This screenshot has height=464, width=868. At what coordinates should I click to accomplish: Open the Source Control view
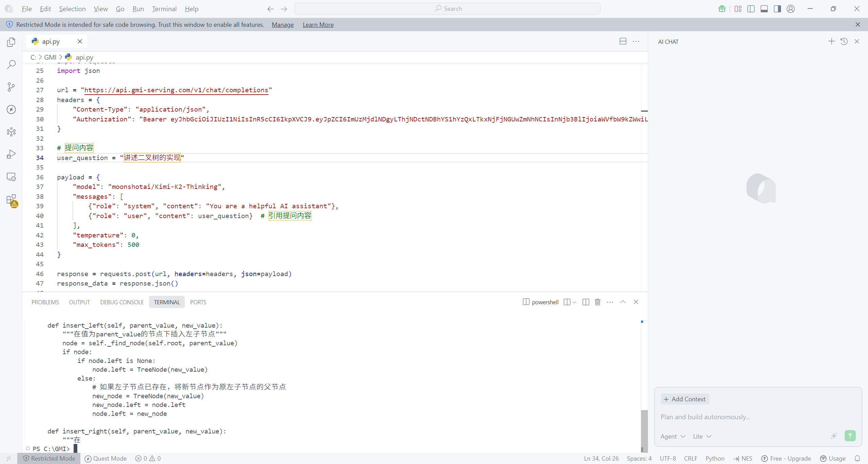coord(11,87)
